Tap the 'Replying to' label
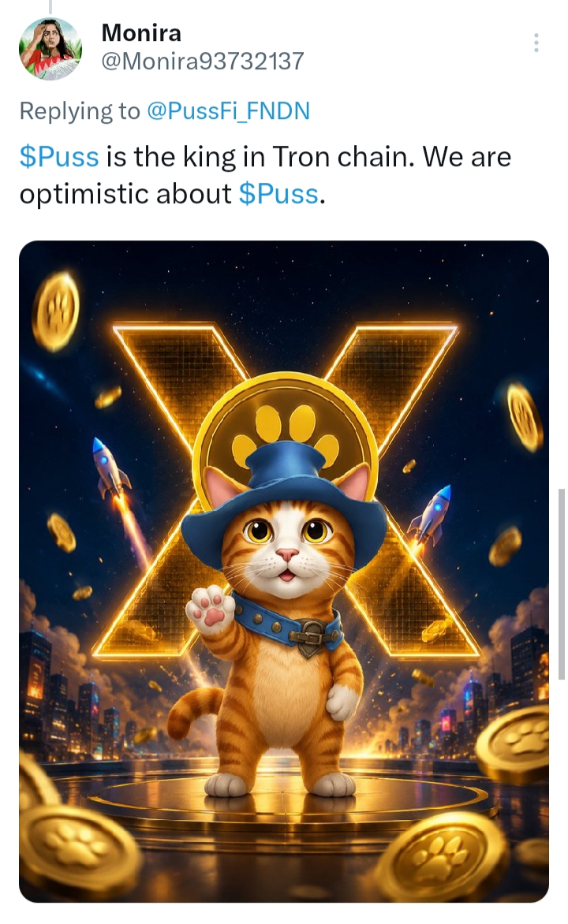 pyautogui.click(x=80, y=111)
